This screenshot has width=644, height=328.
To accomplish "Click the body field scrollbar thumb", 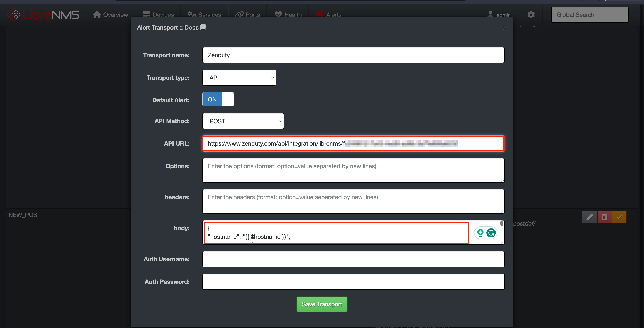I will pyautogui.click(x=502, y=223).
